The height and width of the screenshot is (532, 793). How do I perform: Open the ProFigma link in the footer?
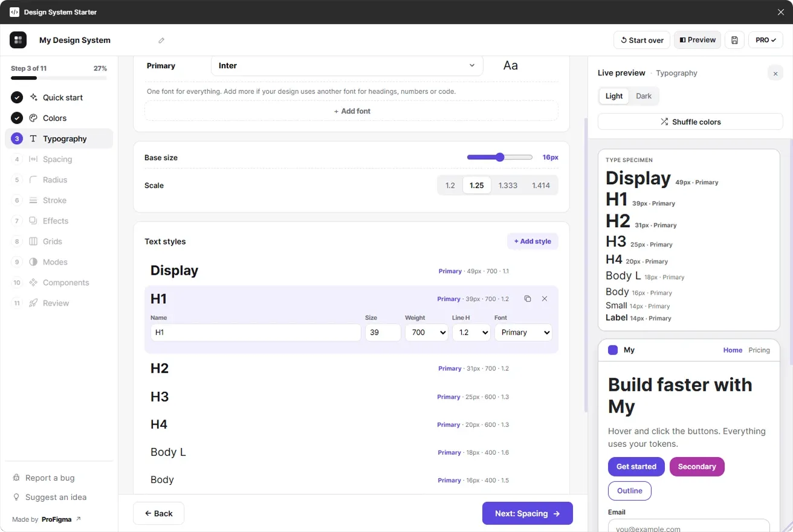[61, 519]
